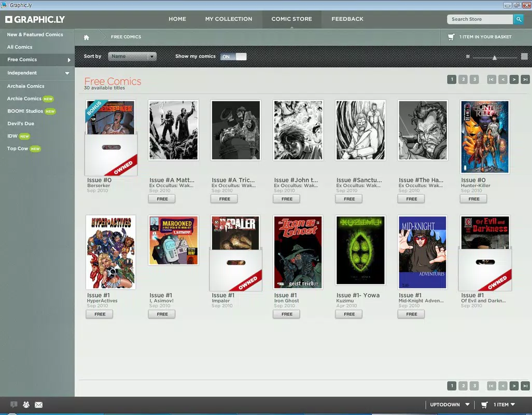Open Berserker Issue #0 cover

pyautogui.click(x=111, y=137)
